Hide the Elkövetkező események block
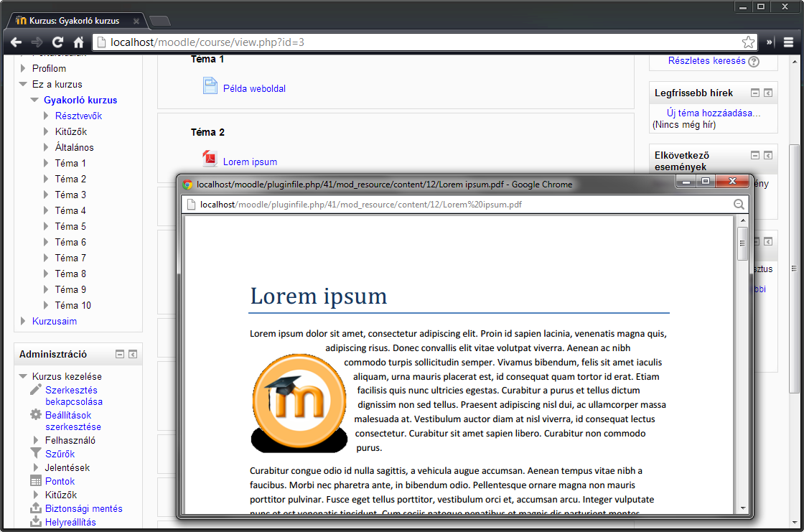Viewport: 804px width, 532px height. [x=754, y=155]
